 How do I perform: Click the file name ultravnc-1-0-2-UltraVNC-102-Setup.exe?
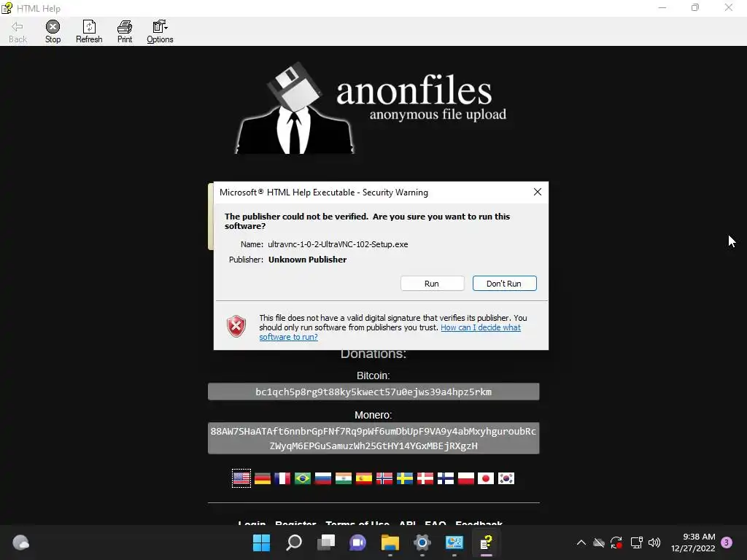(x=338, y=244)
